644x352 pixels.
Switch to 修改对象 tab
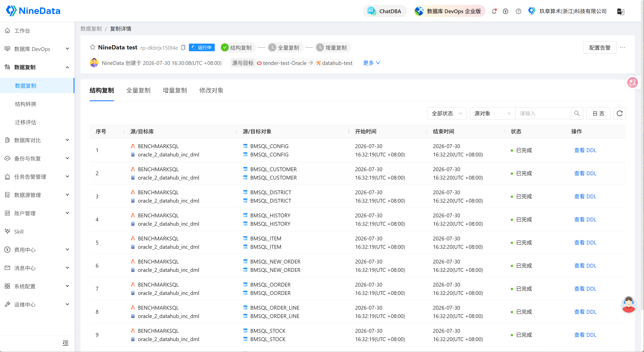(x=211, y=90)
